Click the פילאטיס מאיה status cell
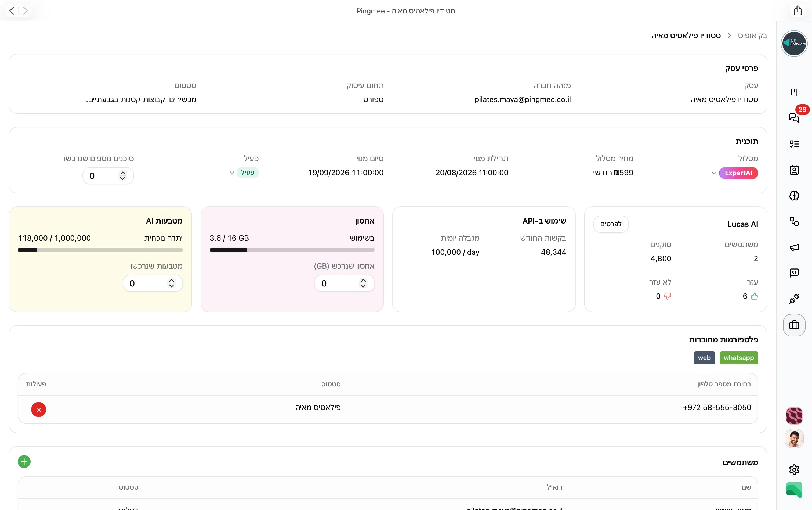The height and width of the screenshot is (510, 812). (318, 407)
